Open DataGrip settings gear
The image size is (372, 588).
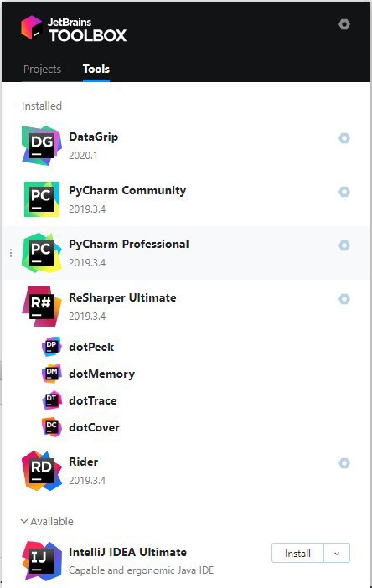click(x=344, y=138)
